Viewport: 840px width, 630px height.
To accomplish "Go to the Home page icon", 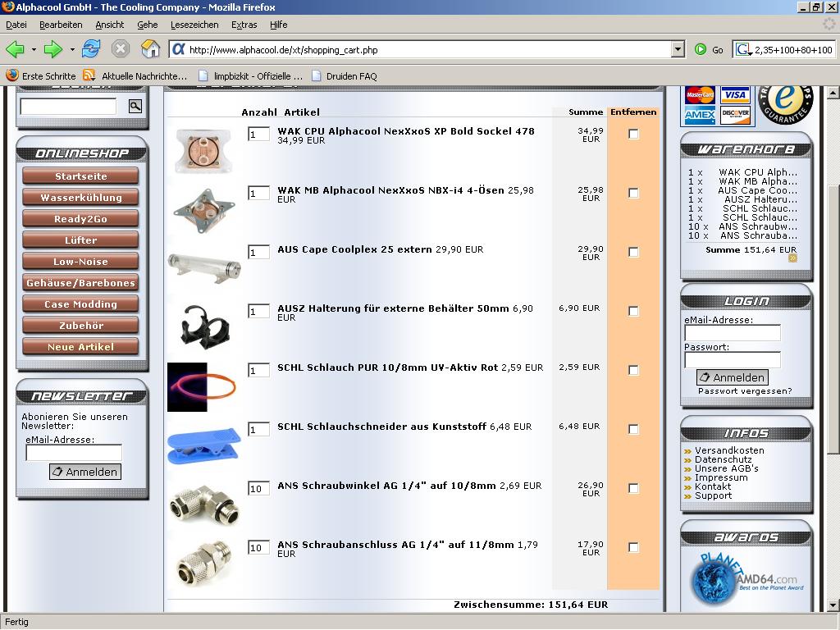I will (151, 49).
